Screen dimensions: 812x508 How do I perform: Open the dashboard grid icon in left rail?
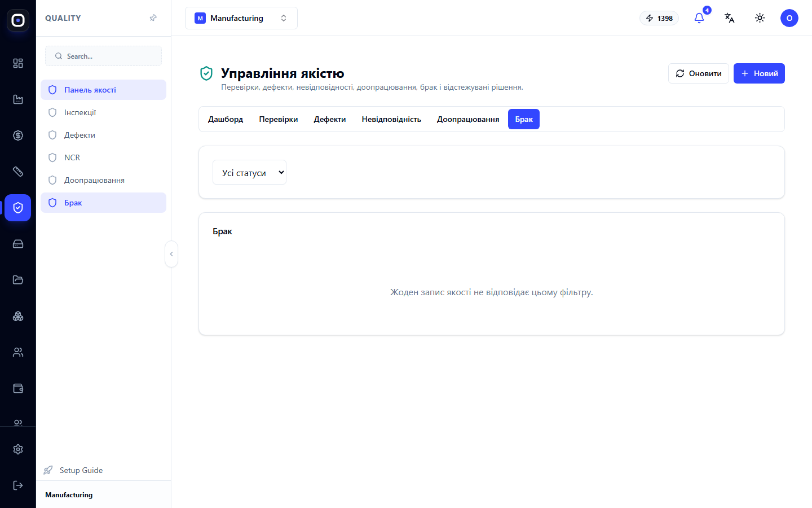[x=18, y=63]
